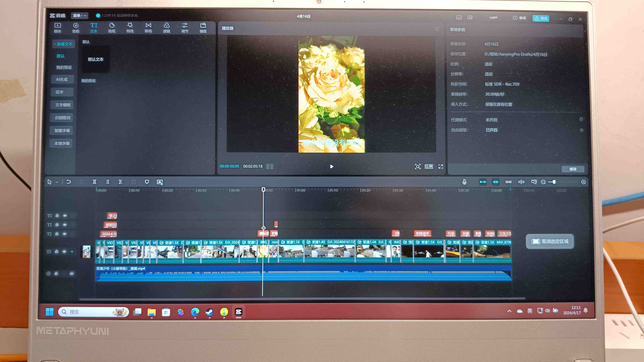Click the video cover thumbnail on main track
This screenshot has height=362, width=644.
coord(87,252)
